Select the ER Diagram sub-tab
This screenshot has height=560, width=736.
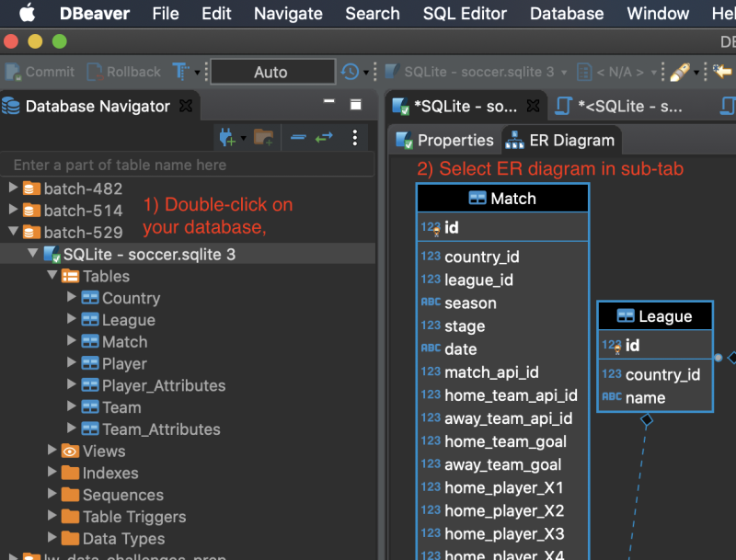561,140
